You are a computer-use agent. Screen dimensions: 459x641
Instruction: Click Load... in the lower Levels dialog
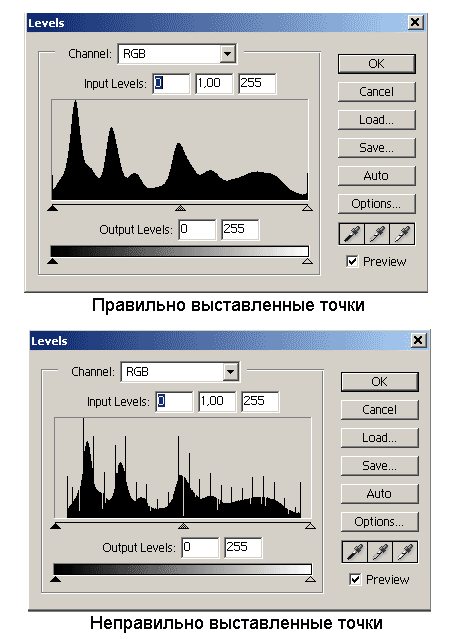pyautogui.click(x=379, y=438)
